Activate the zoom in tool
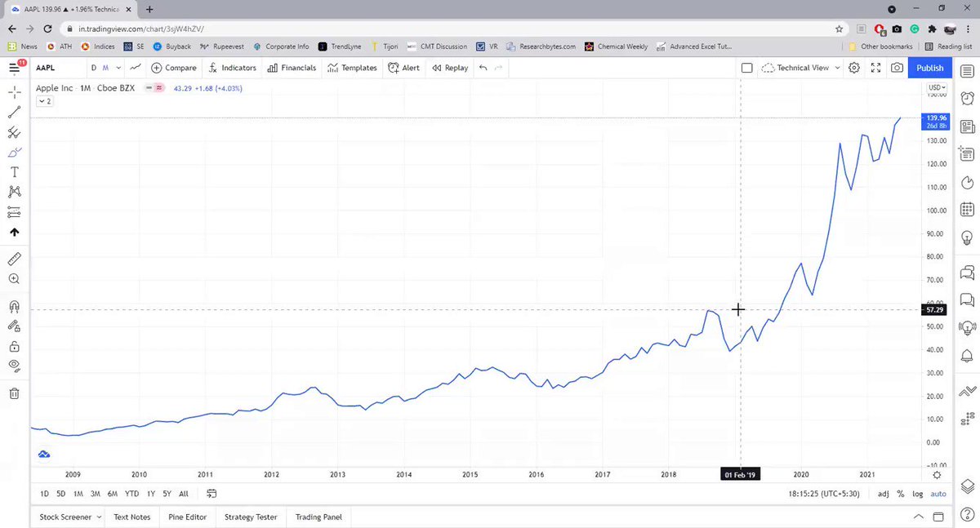Viewport: 980px width, 528px height. 15,279
